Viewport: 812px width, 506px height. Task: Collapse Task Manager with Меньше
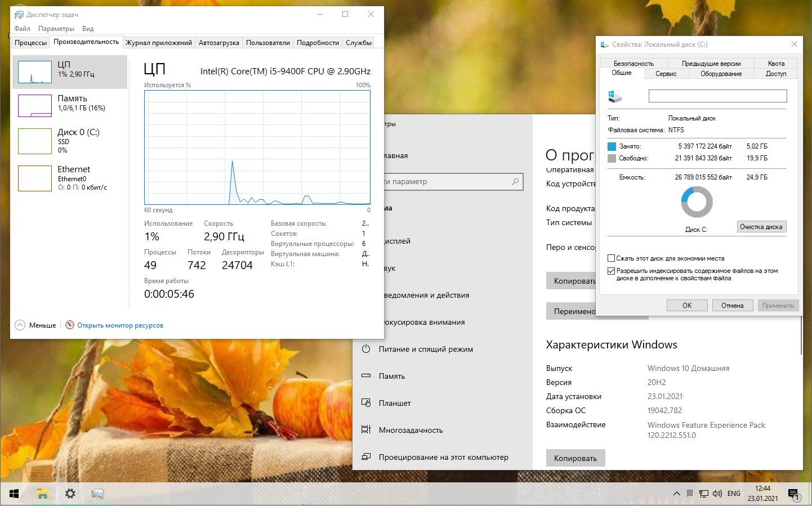[35, 325]
